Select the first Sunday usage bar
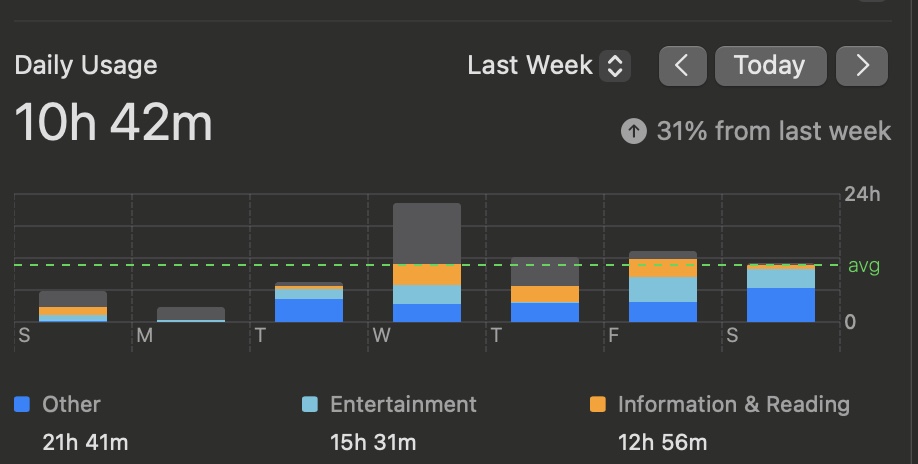Screen dimensions: 918x464 pyautogui.click(x=73, y=307)
